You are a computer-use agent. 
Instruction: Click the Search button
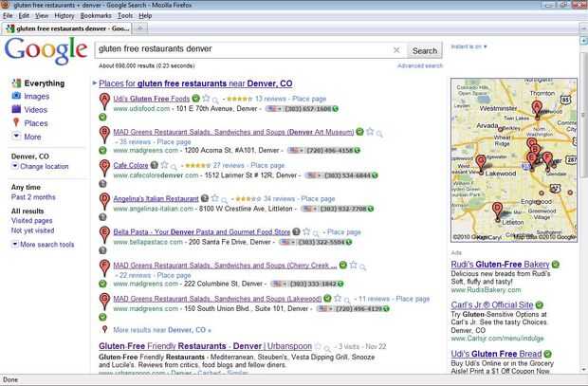pos(425,50)
